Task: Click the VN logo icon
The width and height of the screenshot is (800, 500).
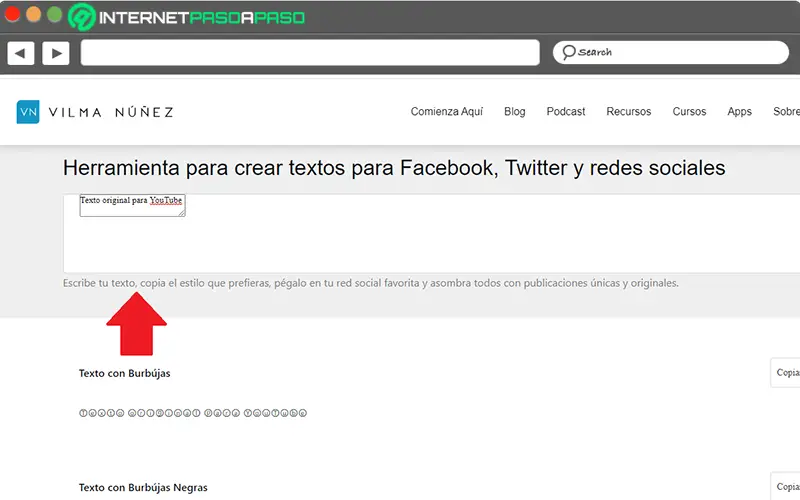Action: click(x=28, y=112)
